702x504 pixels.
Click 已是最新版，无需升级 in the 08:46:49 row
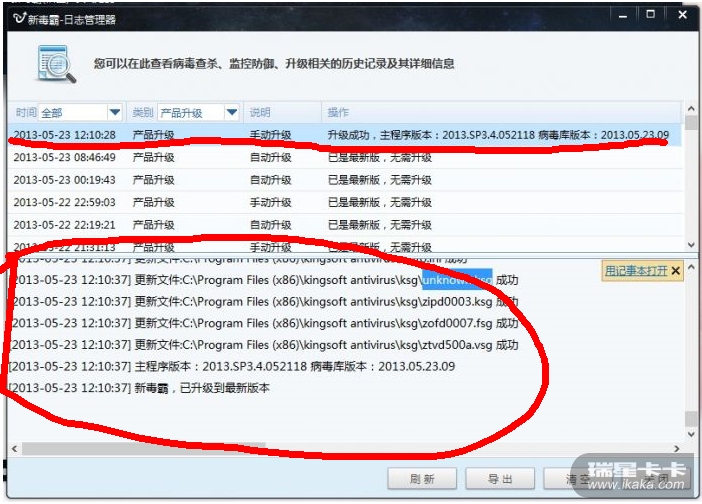(x=380, y=157)
